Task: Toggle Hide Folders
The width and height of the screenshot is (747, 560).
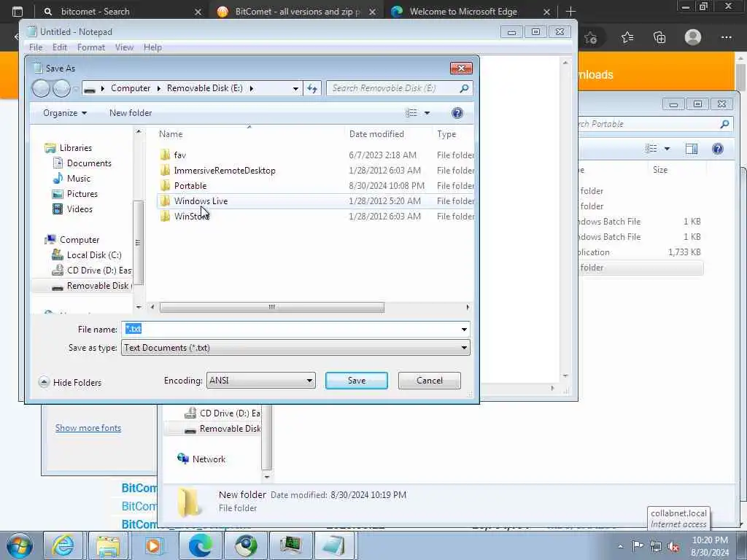Action: click(70, 382)
